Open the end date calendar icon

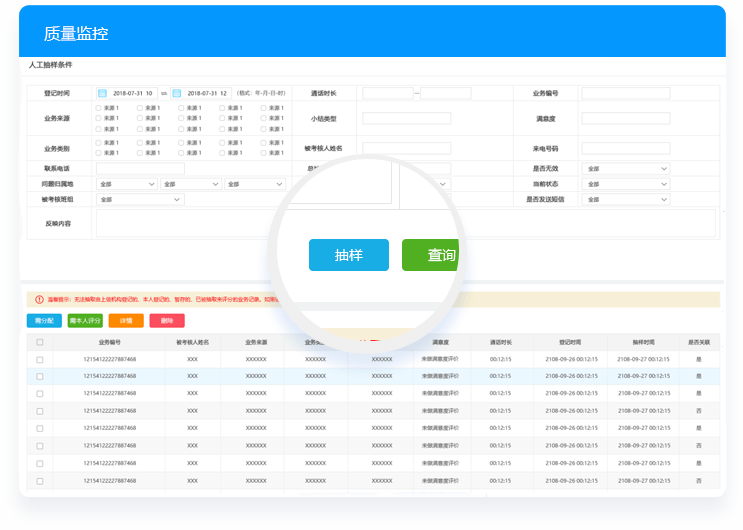coord(177,93)
